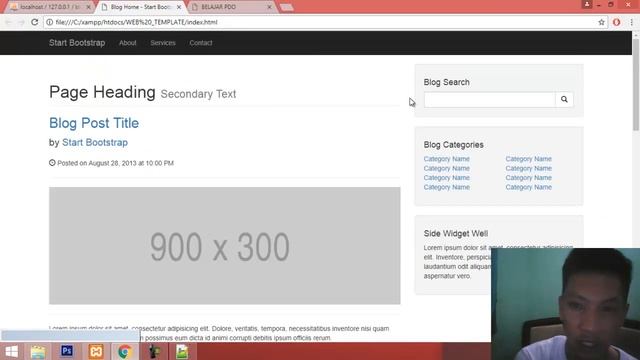Click the Start Bootstrap author link

(x=95, y=142)
